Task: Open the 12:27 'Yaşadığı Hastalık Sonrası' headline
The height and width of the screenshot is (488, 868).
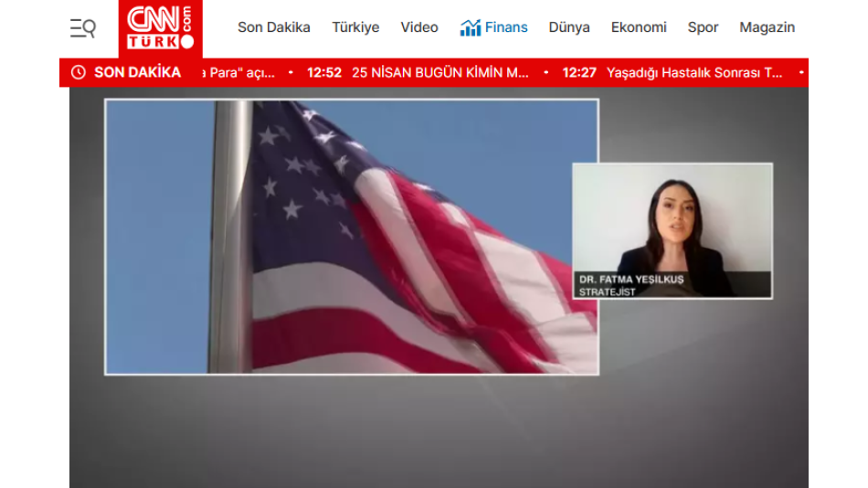Action: coord(672,72)
